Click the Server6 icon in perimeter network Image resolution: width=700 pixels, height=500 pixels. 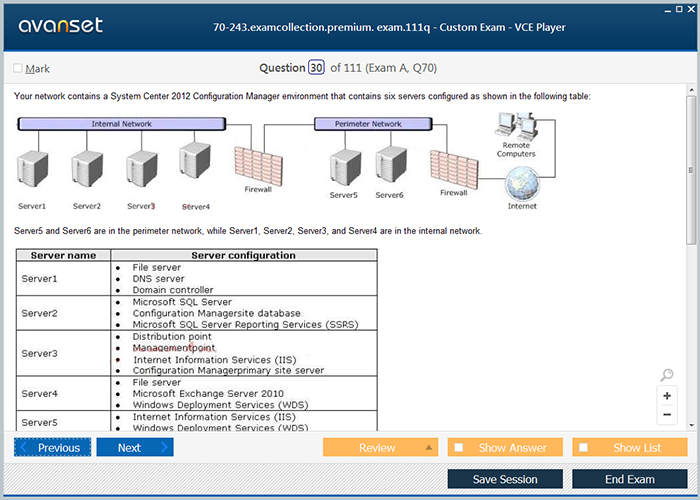coord(391,164)
